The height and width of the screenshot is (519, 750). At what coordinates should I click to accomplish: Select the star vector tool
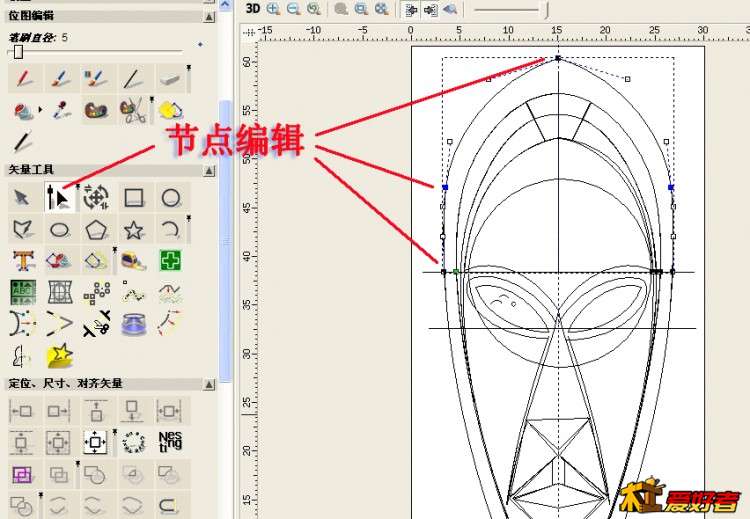(133, 230)
